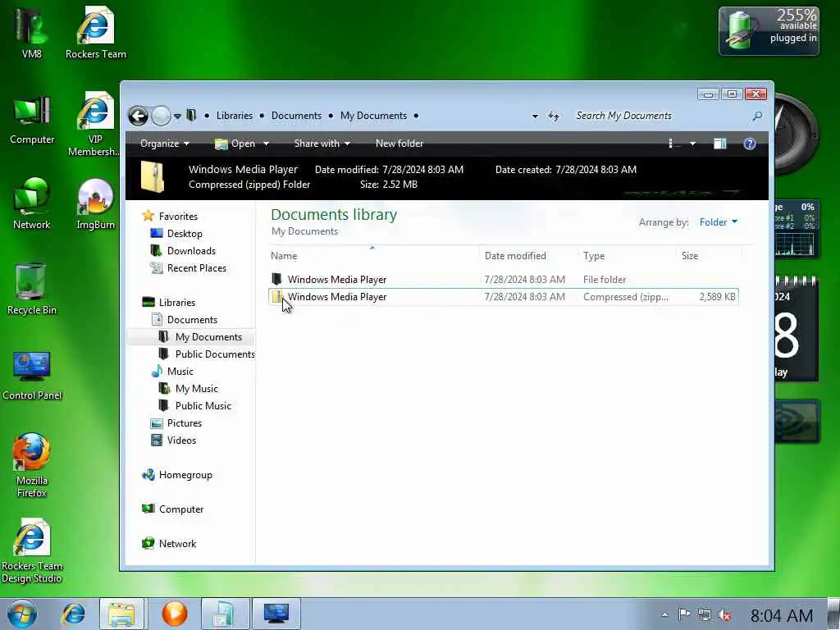Screen dimensions: 840x630
Task: Select Libraries in the address breadcrumb
Action: (234, 116)
